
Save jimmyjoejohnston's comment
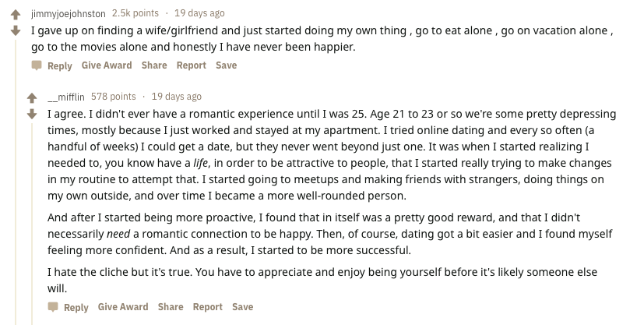pyautogui.click(x=227, y=65)
